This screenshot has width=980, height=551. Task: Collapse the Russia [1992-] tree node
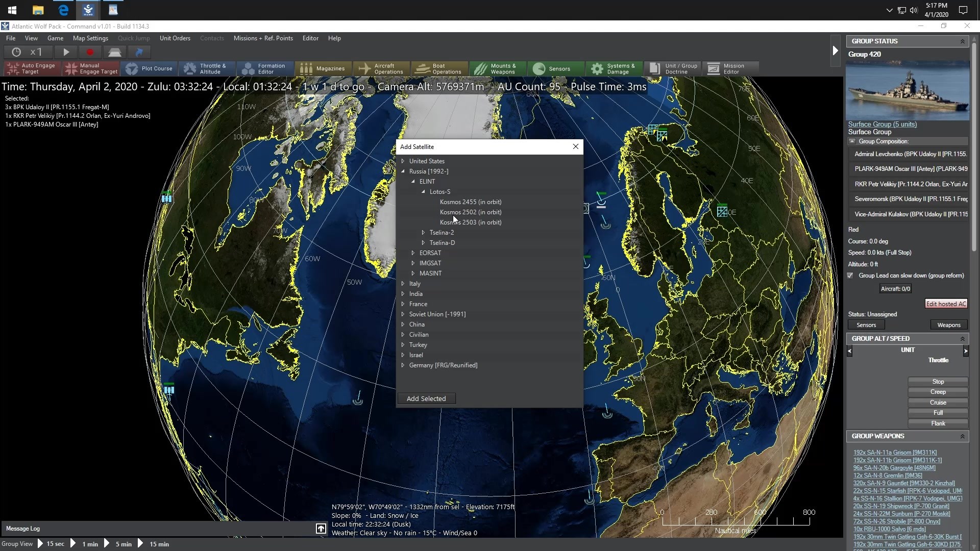403,171
